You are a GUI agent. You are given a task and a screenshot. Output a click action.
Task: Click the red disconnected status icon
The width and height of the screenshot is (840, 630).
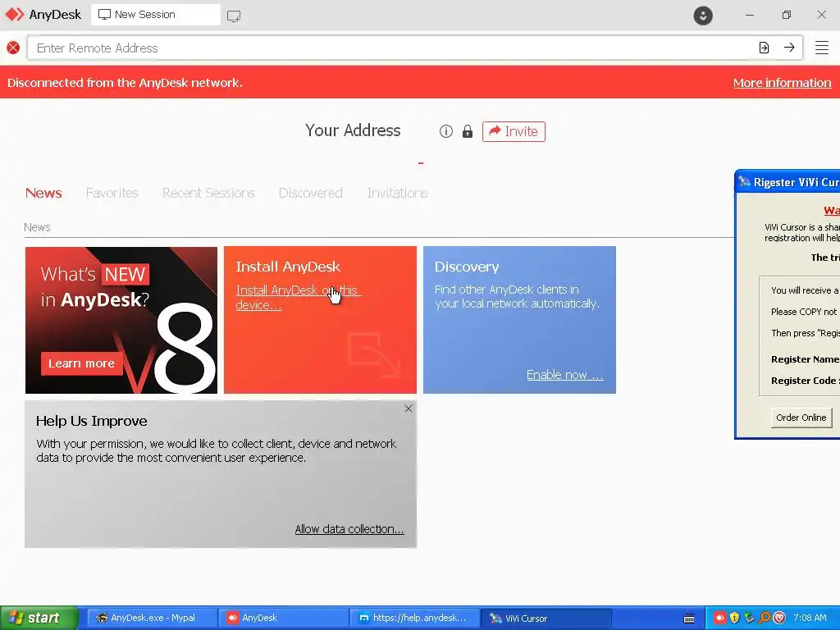[x=13, y=48]
